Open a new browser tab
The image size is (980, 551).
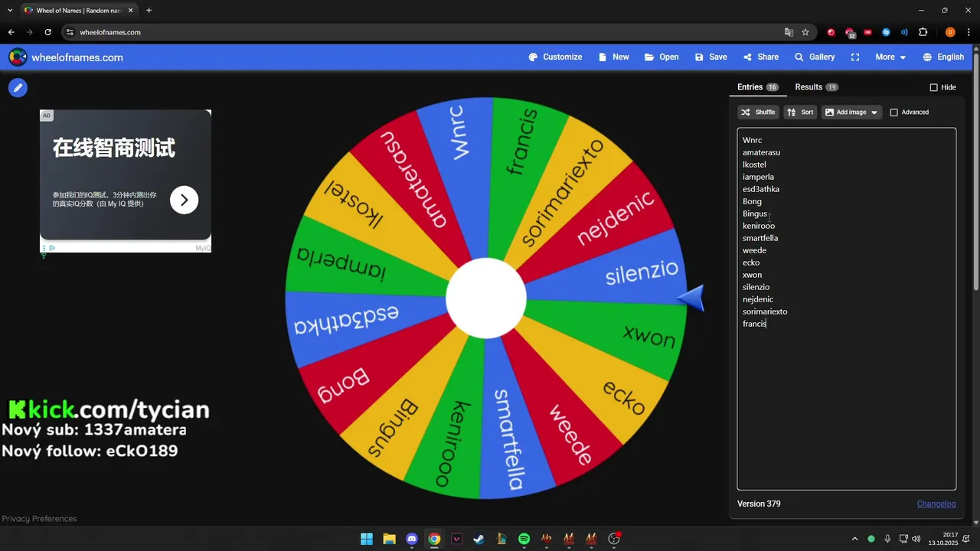click(x=149, y=10)
